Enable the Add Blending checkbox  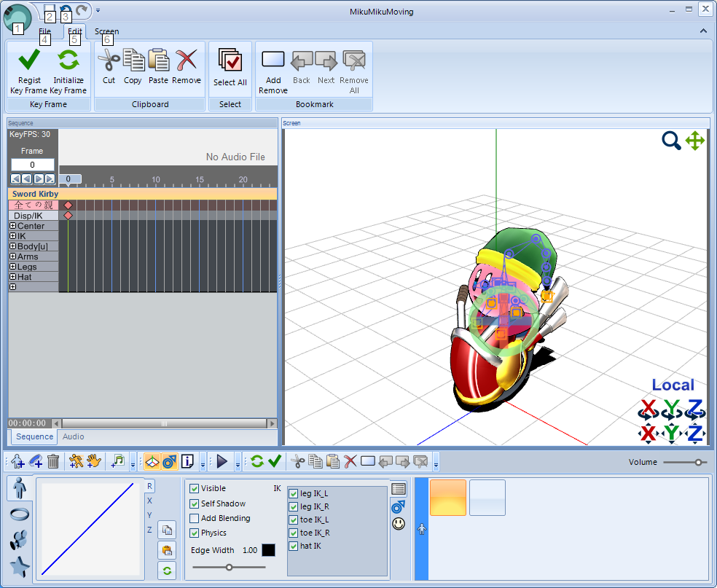coord(195,519)
